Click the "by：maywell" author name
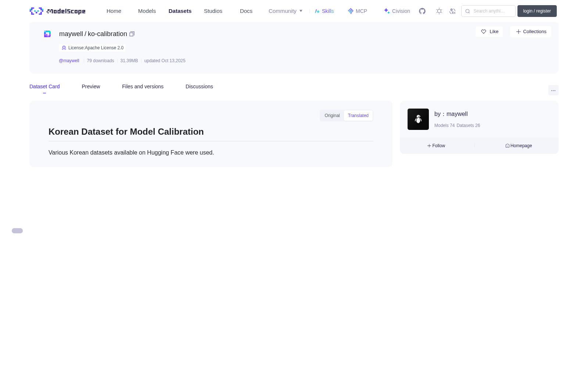The width and height of the screenshot is (588, 368). coord(451,114)
